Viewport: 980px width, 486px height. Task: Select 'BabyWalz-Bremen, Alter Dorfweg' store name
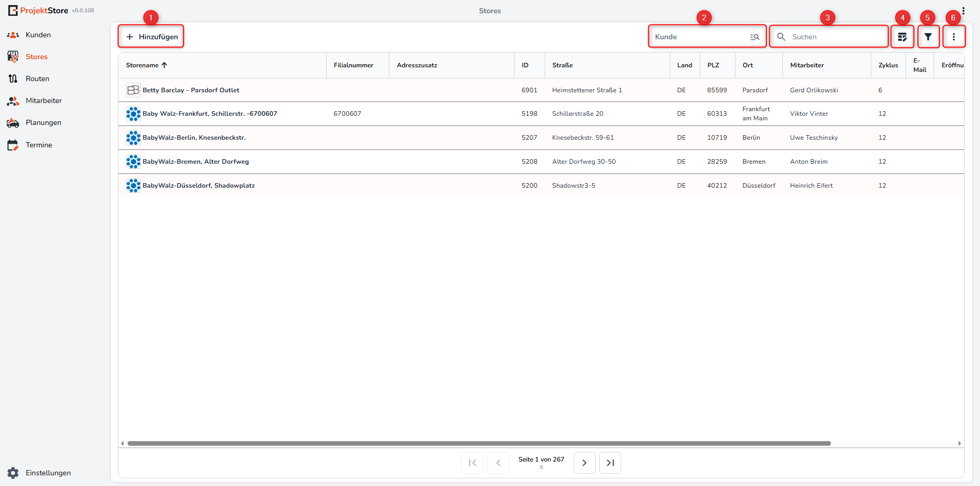pyautogui.click(x=196, y=162)
